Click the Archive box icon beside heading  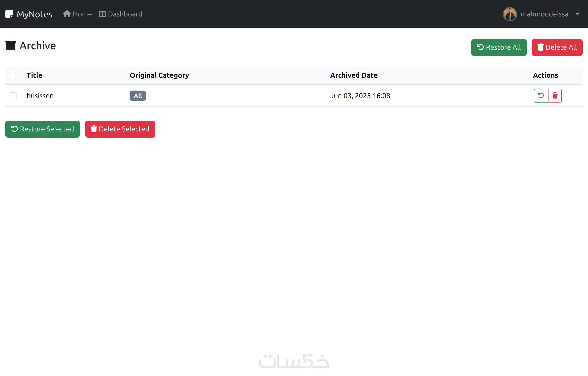point(10,46)
